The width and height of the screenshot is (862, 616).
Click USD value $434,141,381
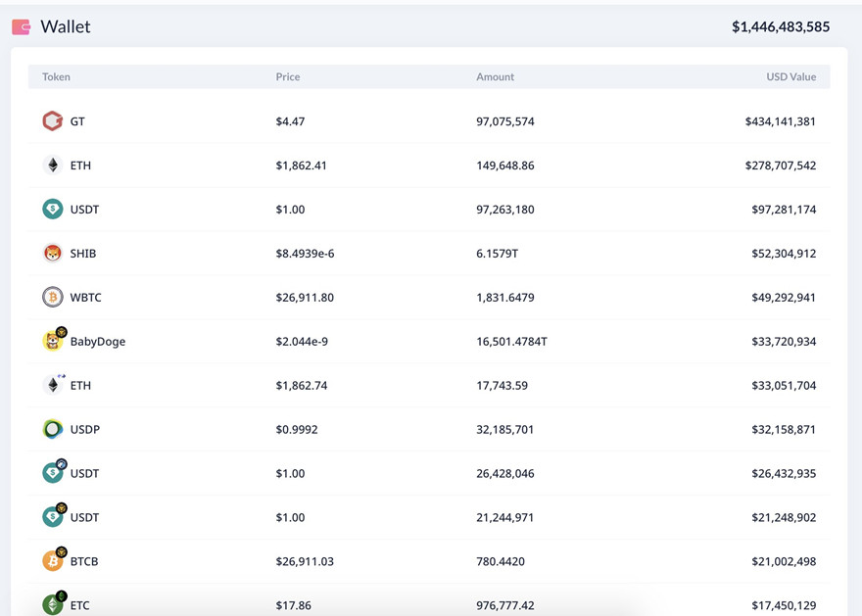(x=781, y=121)
